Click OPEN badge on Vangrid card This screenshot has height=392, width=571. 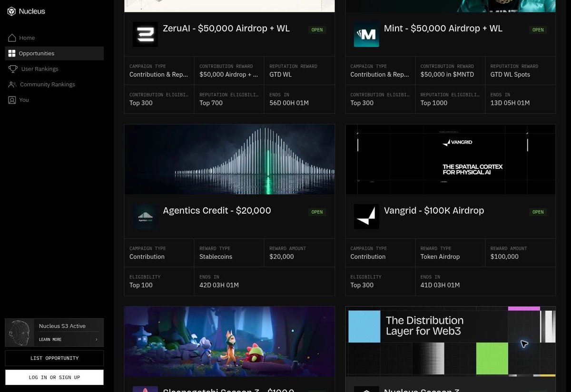[538, 212]
